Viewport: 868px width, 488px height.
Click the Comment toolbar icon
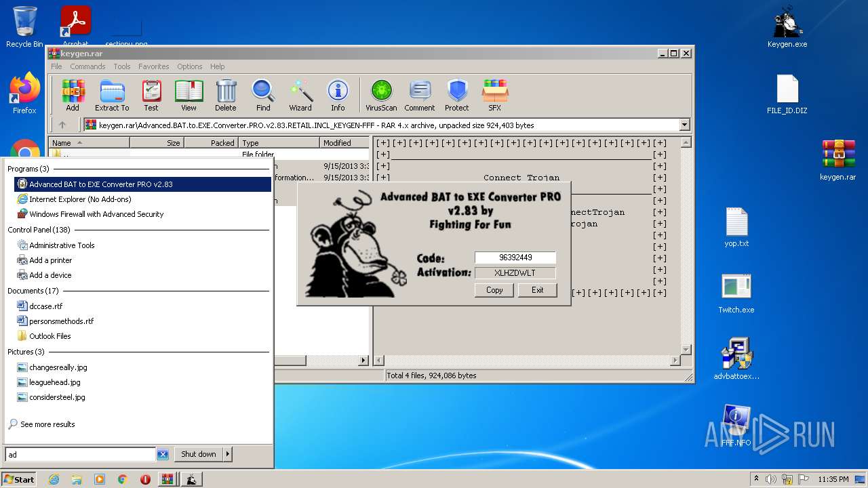[420, 95]
